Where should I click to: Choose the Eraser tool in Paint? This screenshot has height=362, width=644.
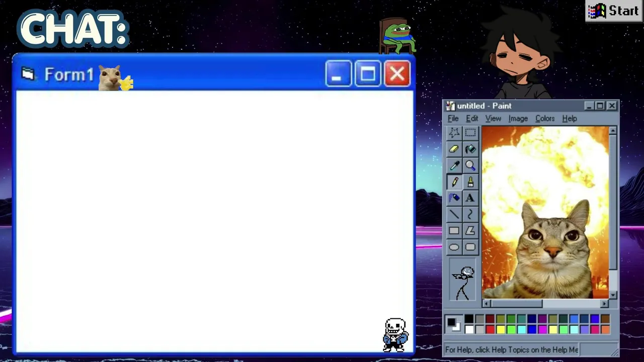pos(454,149)
